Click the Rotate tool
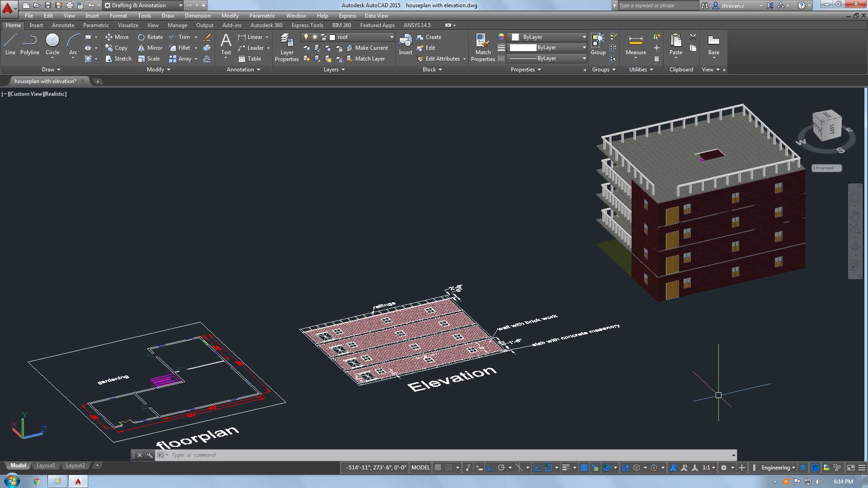Image resolution: width=868 pixels, height=488 pixels. point(150,37)
